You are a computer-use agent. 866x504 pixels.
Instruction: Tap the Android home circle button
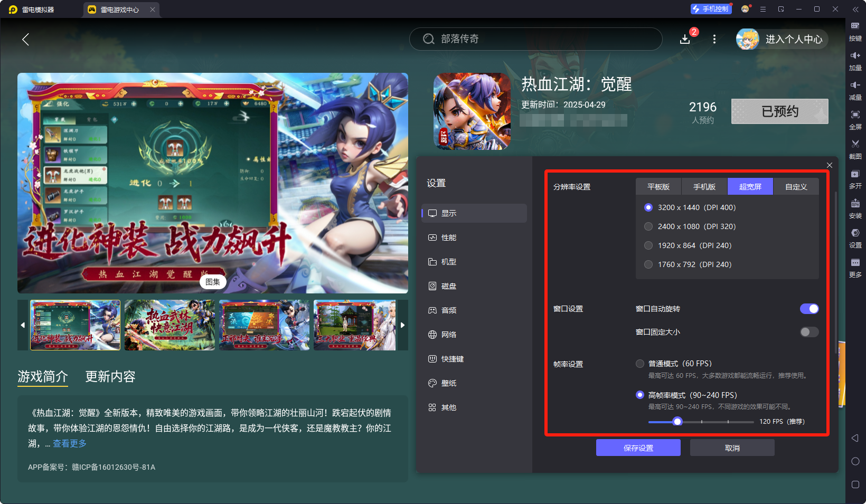855,461
